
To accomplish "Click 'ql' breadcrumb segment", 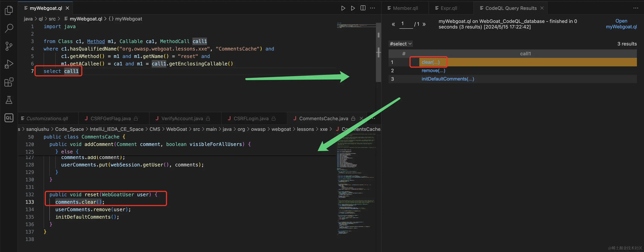I will pos(41,19).
